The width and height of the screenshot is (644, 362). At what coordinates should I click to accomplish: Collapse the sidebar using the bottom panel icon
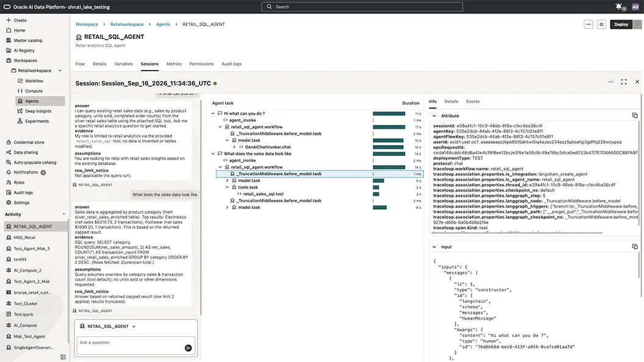63,357
